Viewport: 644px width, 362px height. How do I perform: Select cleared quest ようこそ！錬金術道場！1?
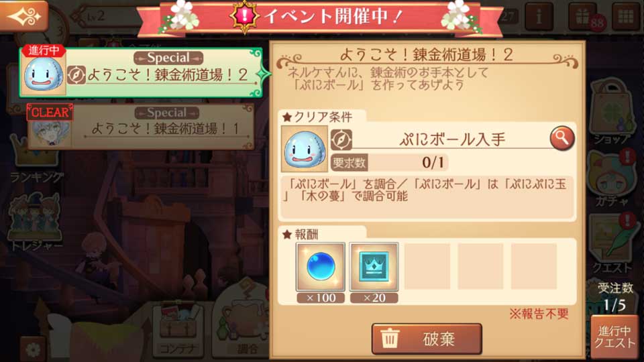(x=141, y=126)
